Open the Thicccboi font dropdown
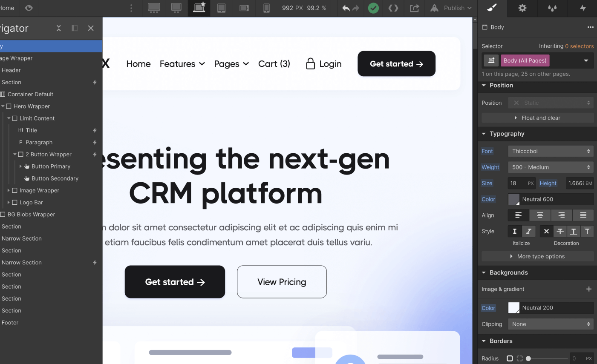597x364 pixels. tap(551, 151)
